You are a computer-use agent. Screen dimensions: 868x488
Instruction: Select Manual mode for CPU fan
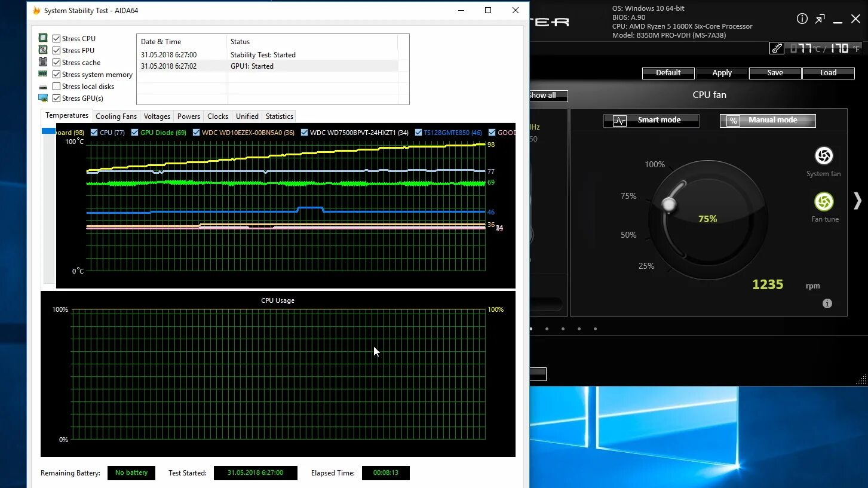click(768, 120)
